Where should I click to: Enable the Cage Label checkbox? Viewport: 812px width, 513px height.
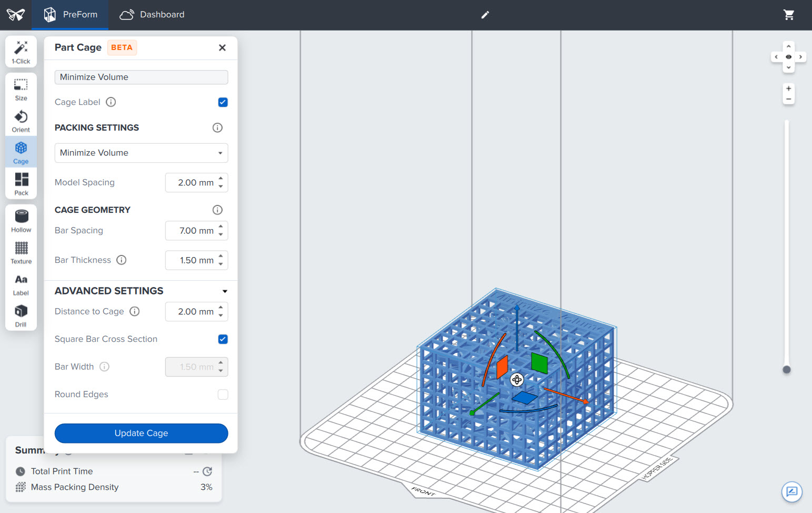coord(223,102)
